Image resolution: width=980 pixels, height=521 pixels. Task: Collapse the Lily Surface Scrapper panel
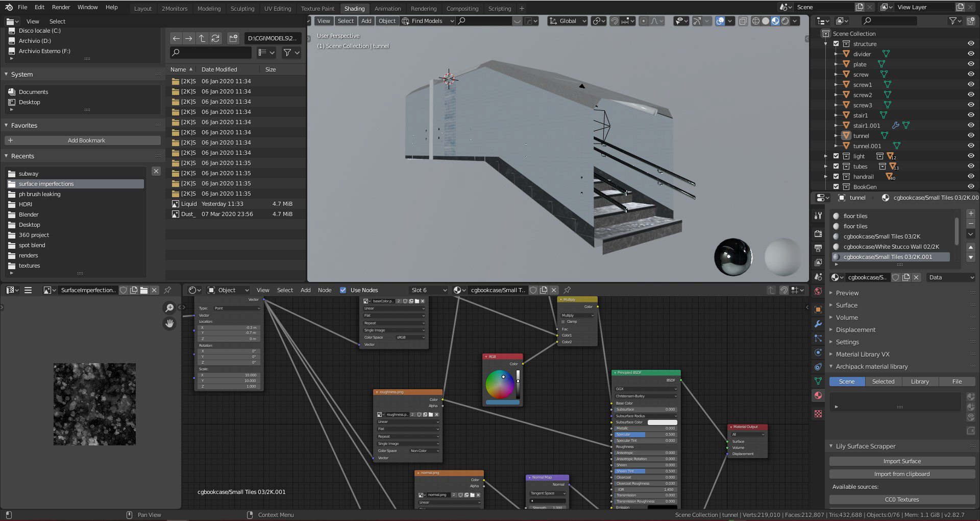865,446
